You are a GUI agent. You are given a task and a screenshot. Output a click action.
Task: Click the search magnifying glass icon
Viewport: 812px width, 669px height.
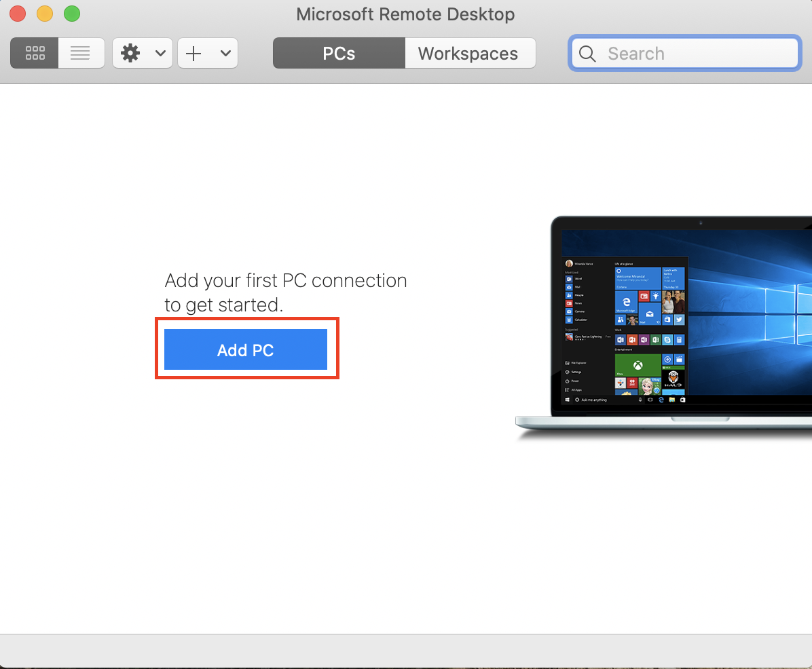(x=587, y=53)
